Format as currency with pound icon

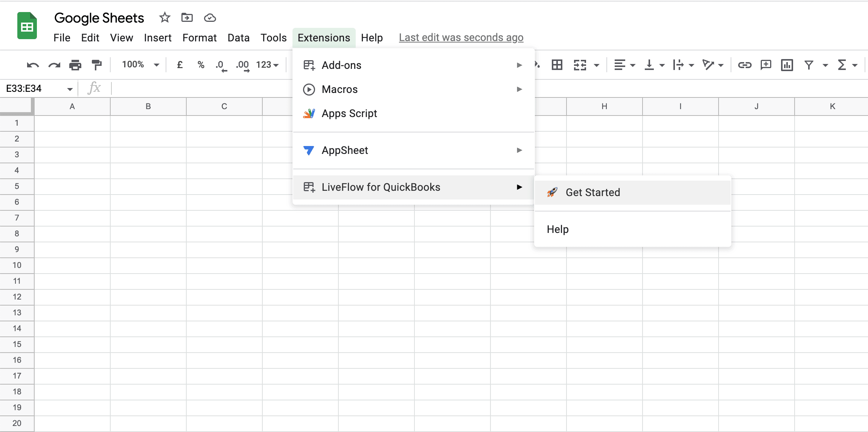click(x=180, y=65)
